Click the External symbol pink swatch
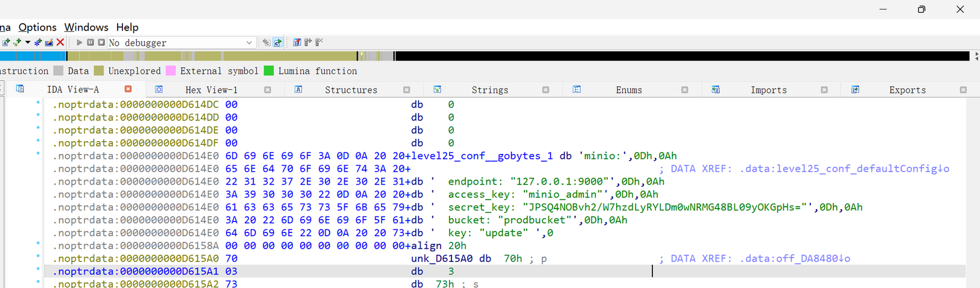This screenshot has height=288, width=980. click(171, 71)
